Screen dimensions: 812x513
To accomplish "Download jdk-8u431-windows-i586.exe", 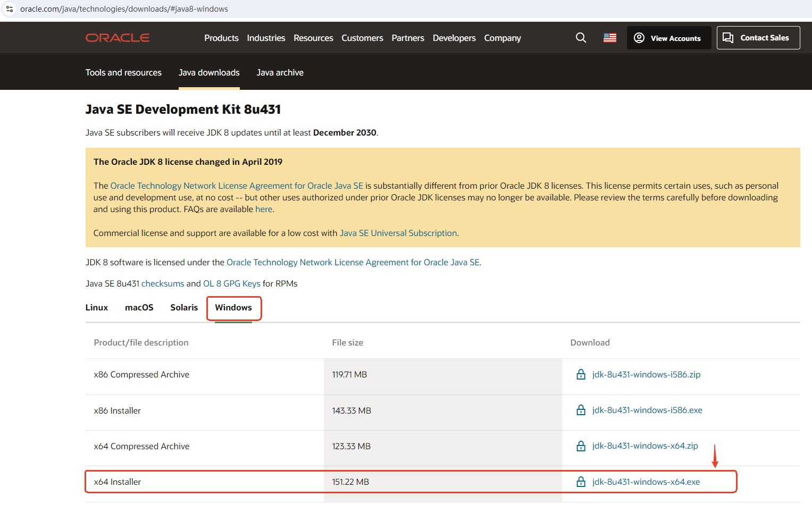I will click(647, 410).
